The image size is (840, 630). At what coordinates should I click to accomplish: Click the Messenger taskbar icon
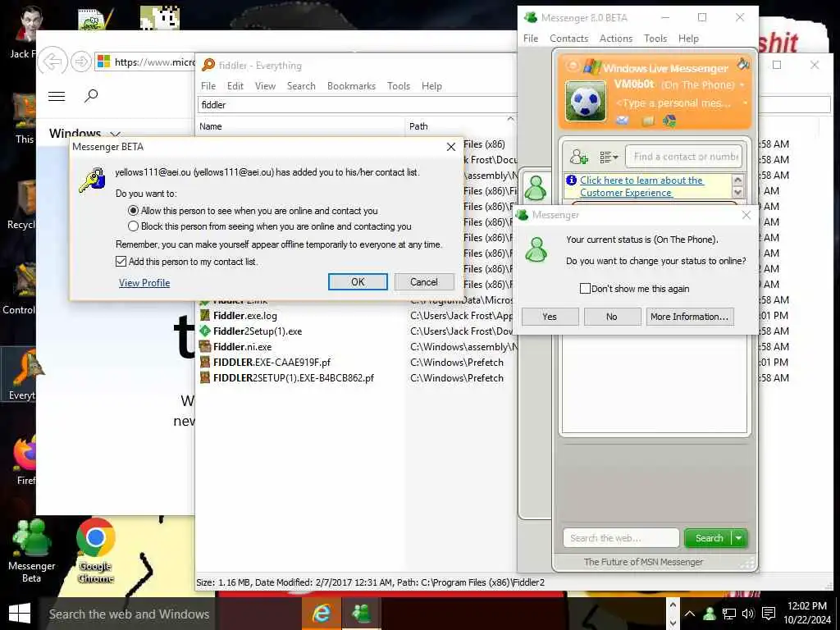pos(362,614)
